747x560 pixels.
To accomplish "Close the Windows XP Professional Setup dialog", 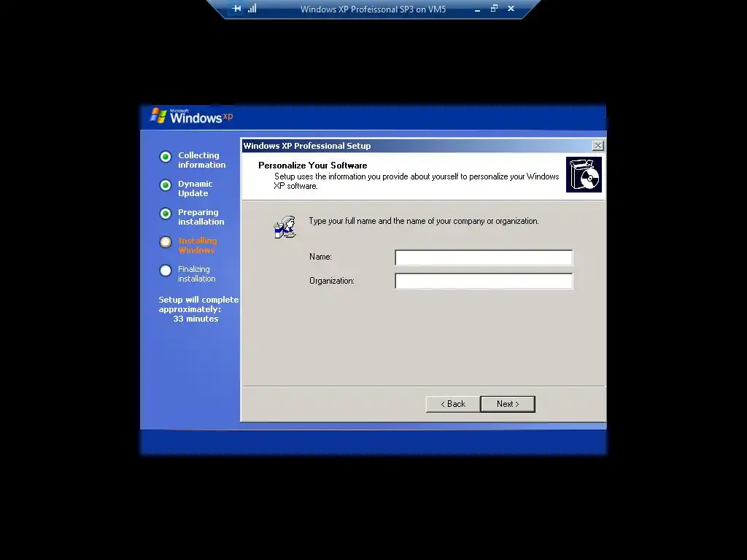I will pyautogui.click(x=597, y=146).
